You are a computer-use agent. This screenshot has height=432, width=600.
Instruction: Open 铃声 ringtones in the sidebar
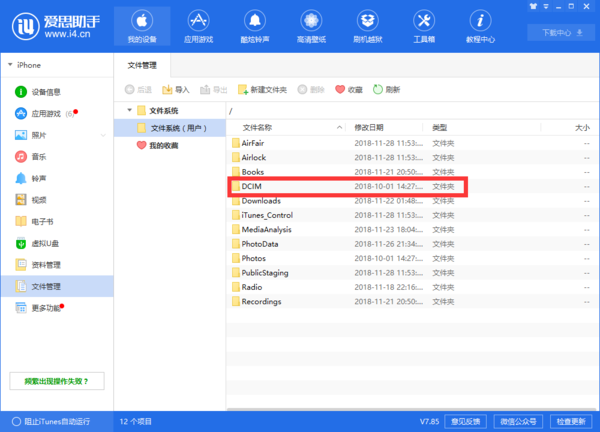(x=57, y=178)
